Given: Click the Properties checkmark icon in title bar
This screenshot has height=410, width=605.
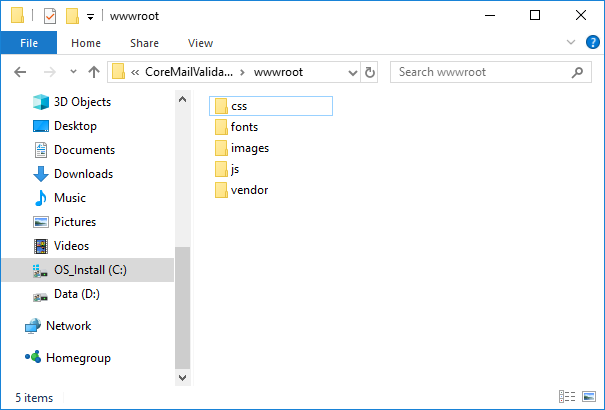Looking at the screenshot, I should point(49,16).
